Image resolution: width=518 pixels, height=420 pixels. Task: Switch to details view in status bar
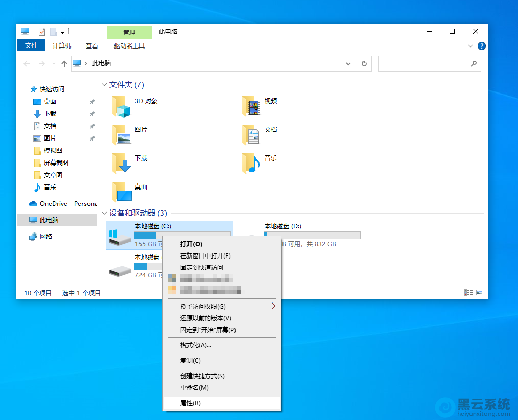(468, 293)
